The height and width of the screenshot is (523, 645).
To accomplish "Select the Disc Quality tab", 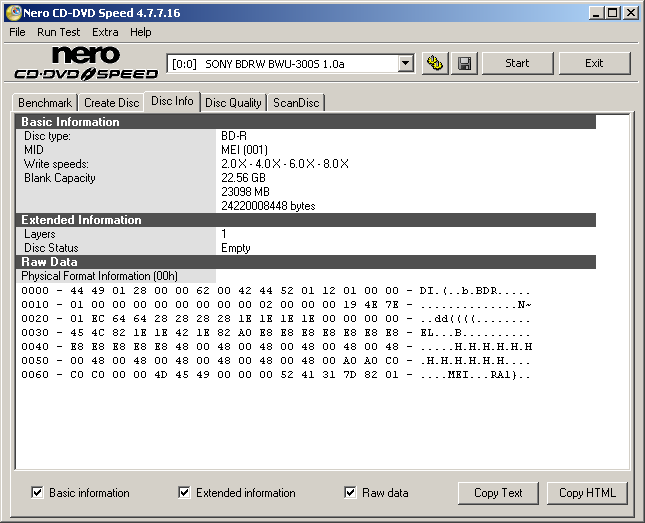I will coord(233,102).
